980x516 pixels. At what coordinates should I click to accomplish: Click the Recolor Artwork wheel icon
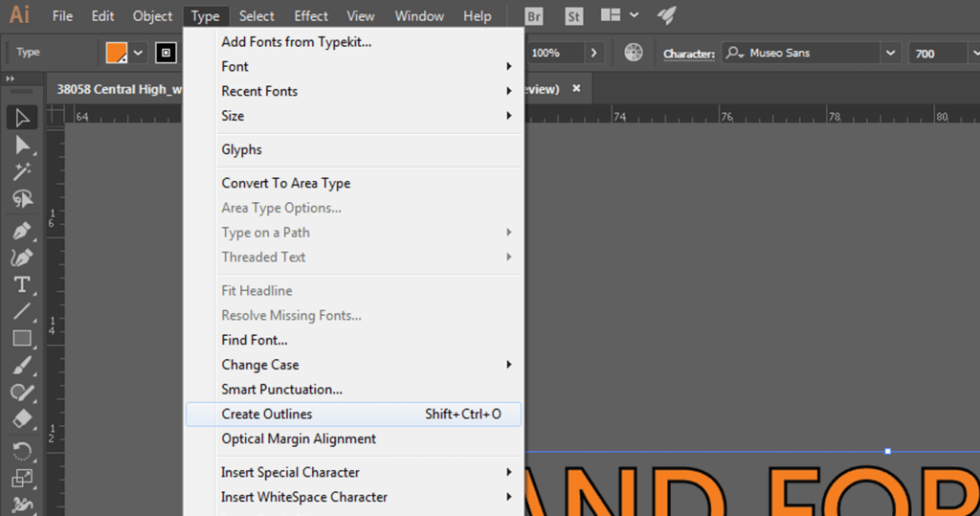(634, 53)
